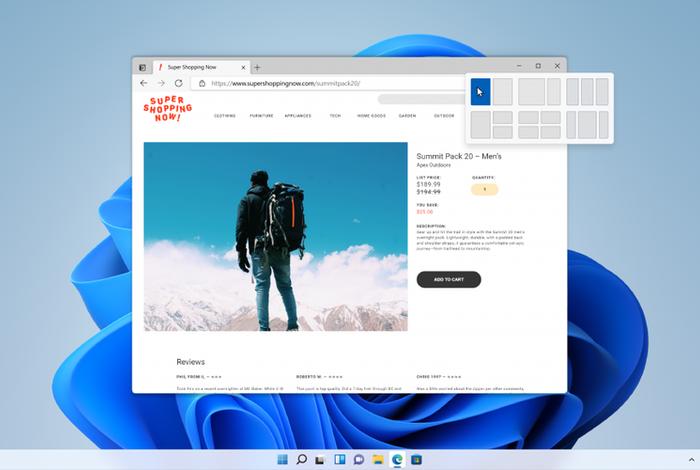
Task: Click the Summit Pack 20 – Men's title
Action: coord(459,156)
